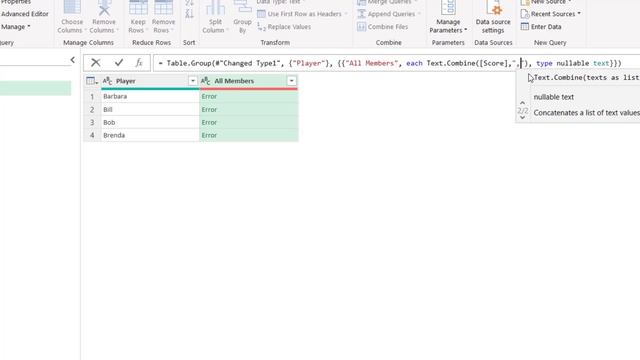Click the Error cell in Barbara's row

249,96
